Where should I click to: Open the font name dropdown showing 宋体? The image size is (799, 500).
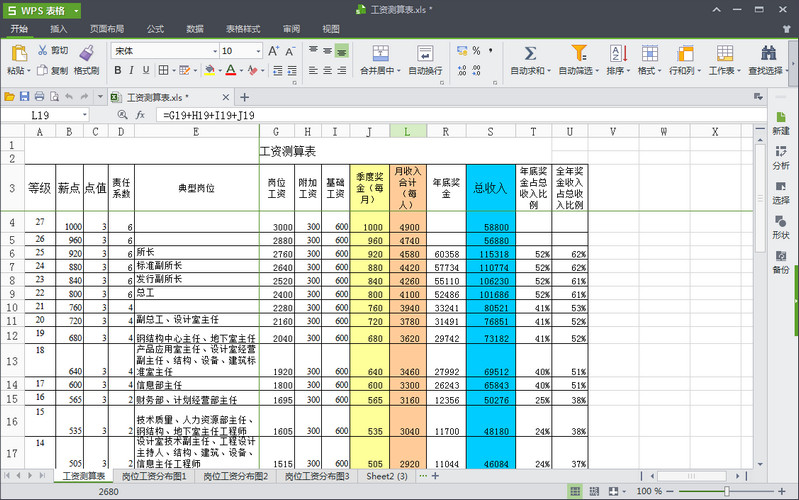point(214,51)
